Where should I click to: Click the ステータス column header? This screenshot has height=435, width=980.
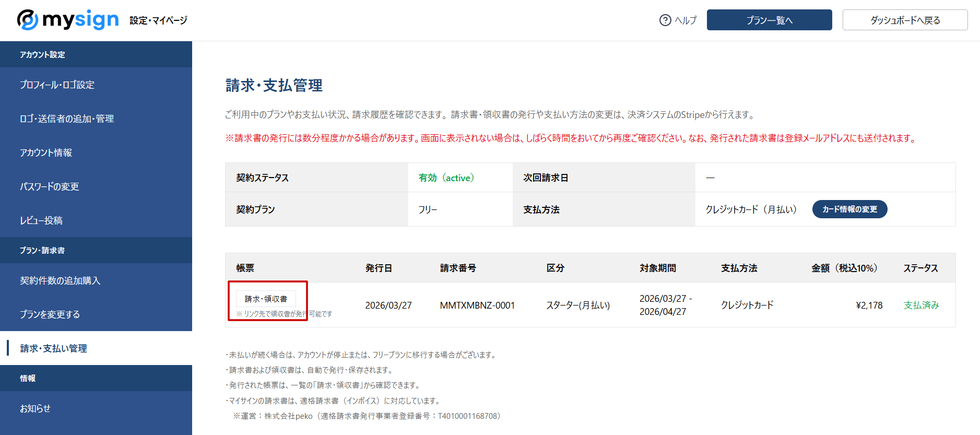coord(920,268)
